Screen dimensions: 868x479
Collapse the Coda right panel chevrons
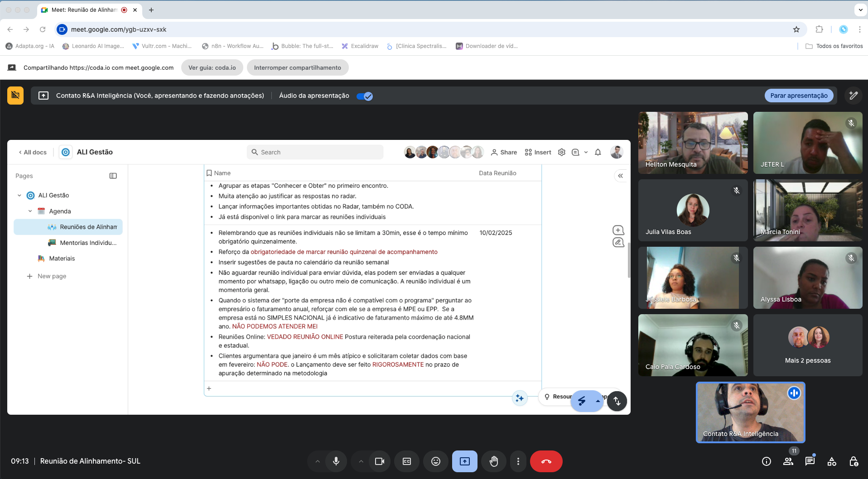point(621,176)
